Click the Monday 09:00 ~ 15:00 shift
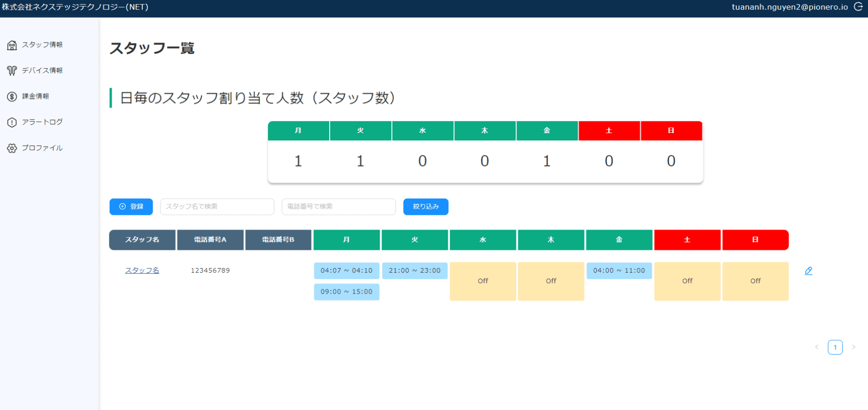The image size is (868, 410). pyautogui.click(x=346, y=292)
